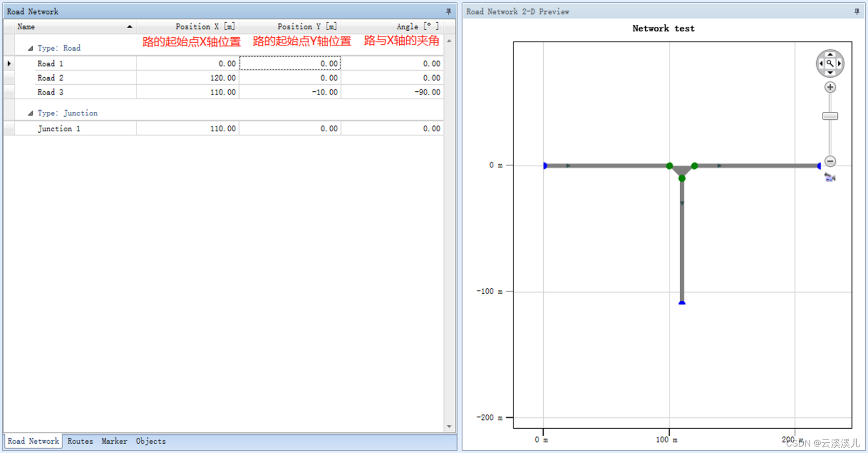Pan the preview right with navigation arrow
868x453 pixels.
839,64
